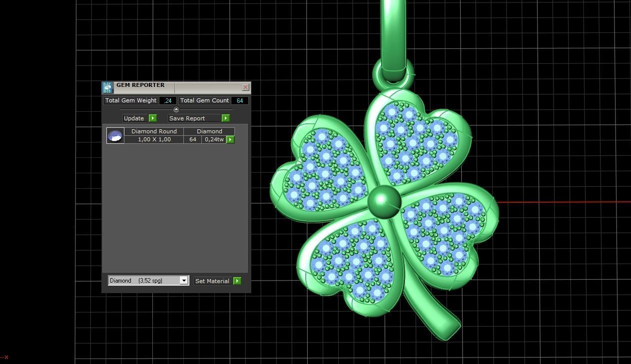631x364 pixels.
Task: Click the Update button label
Action: [134, 118]
